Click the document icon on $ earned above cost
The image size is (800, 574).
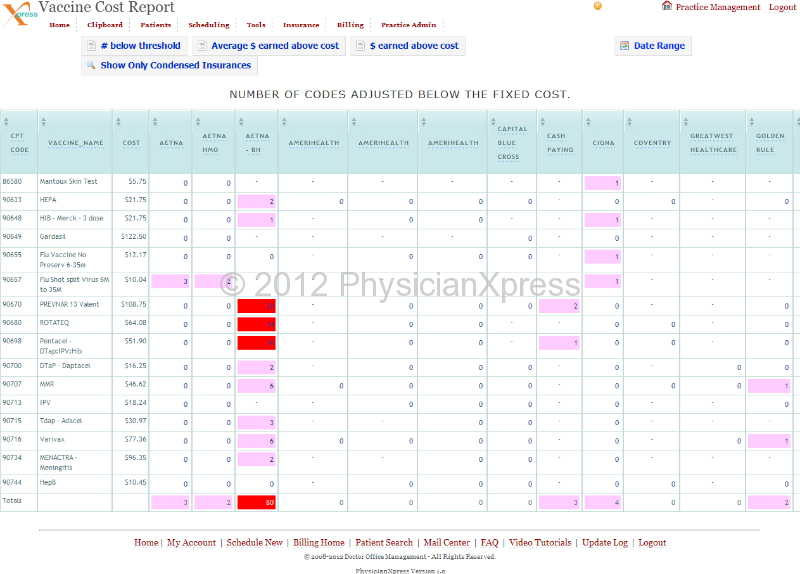359,46
